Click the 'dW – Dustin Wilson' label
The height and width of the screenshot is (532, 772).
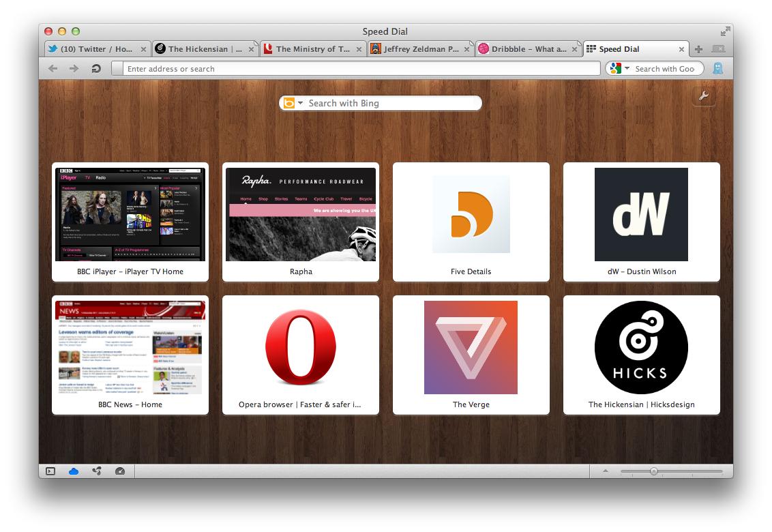point(642,271)
